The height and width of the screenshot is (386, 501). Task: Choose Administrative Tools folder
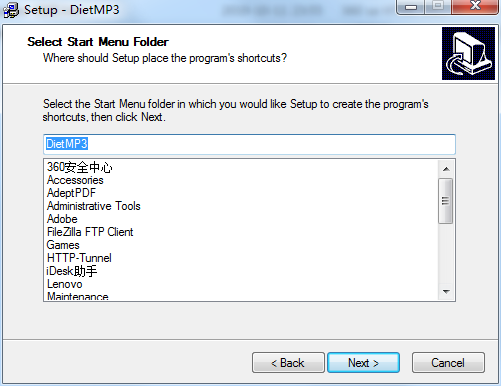click(94, 206)
